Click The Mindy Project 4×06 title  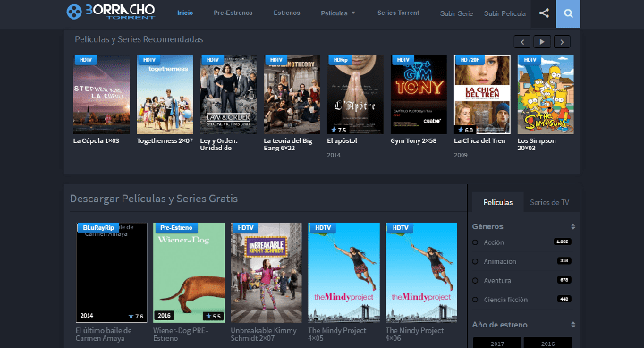pyautogui.click(x=414, y=335)
